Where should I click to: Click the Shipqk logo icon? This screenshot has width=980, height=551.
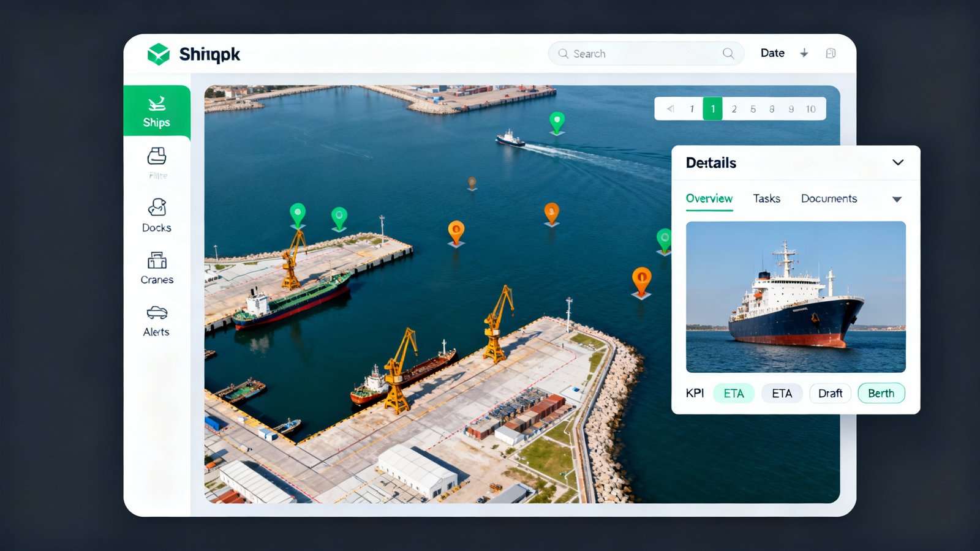click(x=158, y=53)
